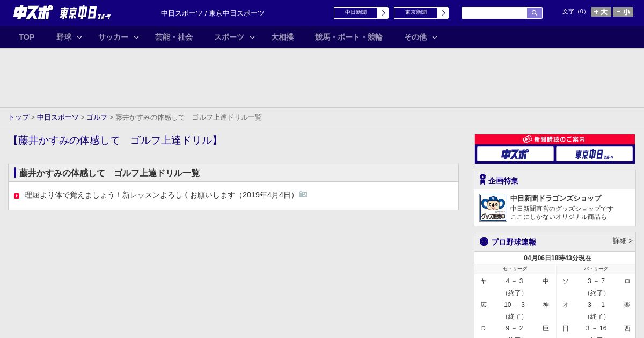Open the その他 navigation menu
Image resolution: width=644 pixels, height=338 pixels.
pos(415,37)
